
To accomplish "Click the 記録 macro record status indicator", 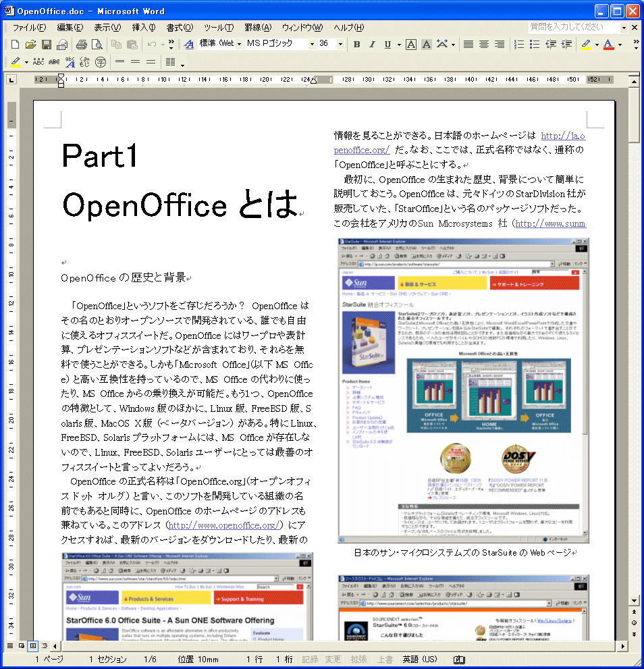I will [311, 660].
